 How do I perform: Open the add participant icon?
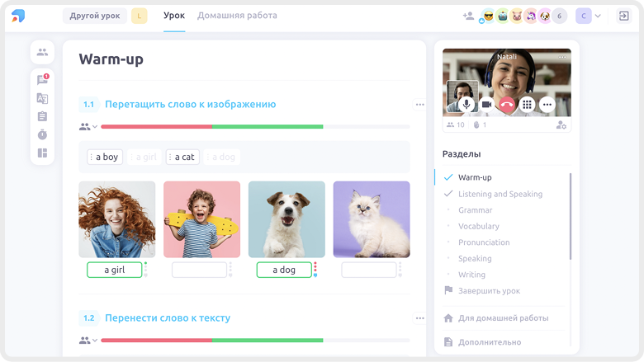[468, 16]
